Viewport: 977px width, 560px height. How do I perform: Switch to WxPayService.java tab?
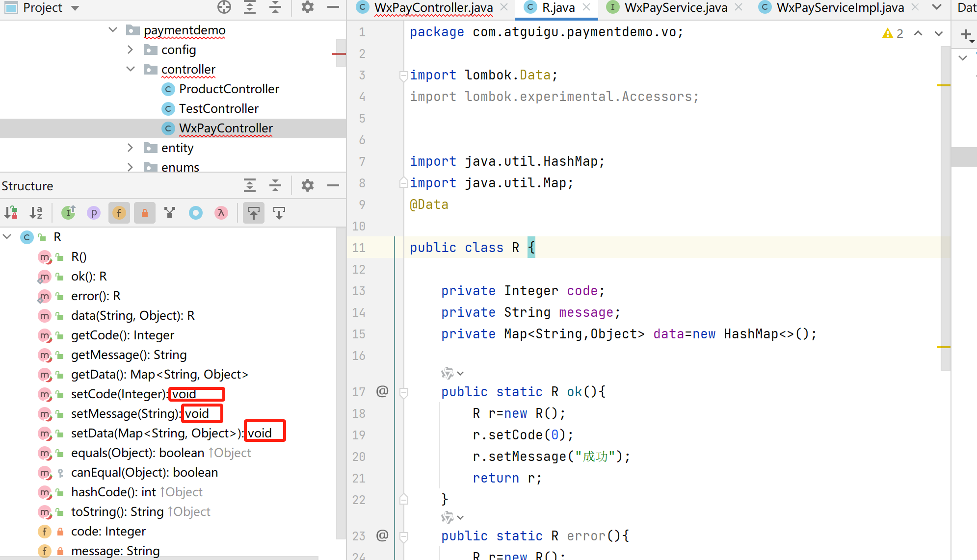coord(675,8)
